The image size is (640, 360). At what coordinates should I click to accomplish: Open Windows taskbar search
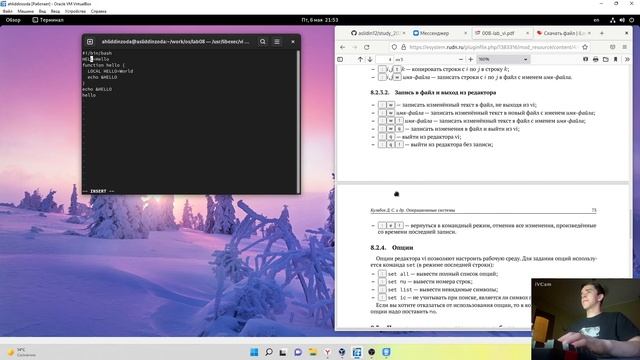pyautogui.click(x=269, y=352)
